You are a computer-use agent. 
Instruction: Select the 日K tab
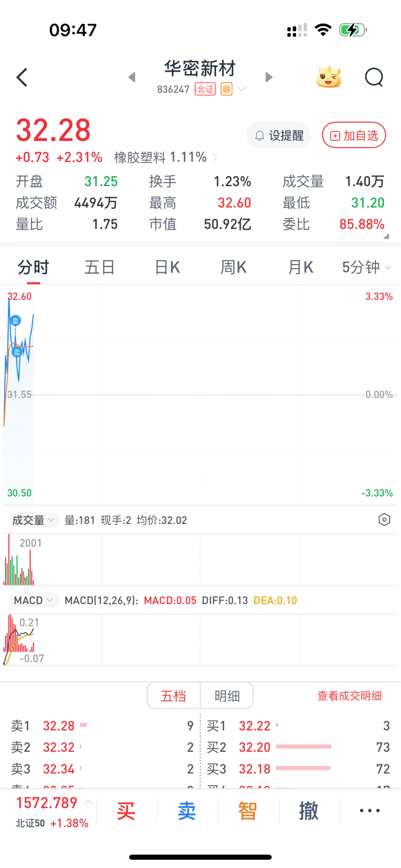pos(167,267)
